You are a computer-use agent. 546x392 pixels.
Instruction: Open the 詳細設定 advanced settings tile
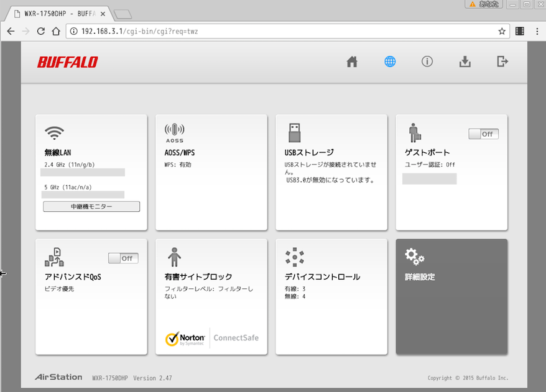click(x=451, y=297)
